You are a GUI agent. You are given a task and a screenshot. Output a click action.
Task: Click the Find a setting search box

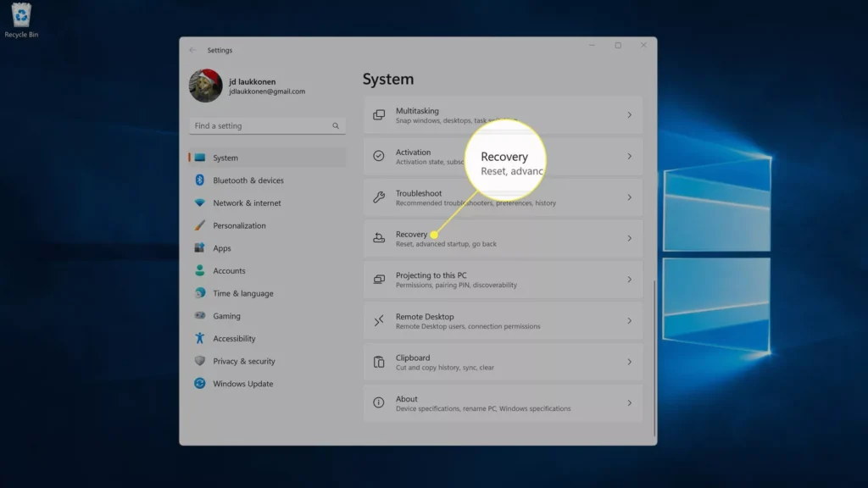267,125
